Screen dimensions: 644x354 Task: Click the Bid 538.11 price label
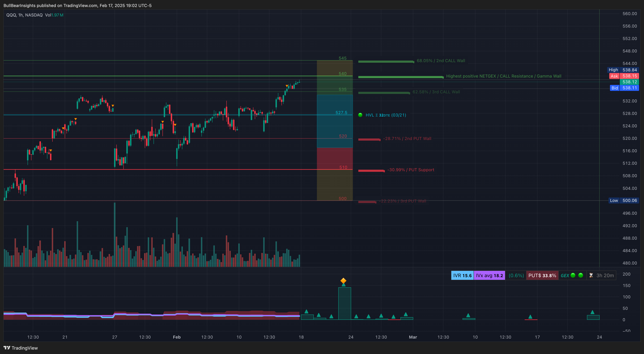[x=624, y=88]
